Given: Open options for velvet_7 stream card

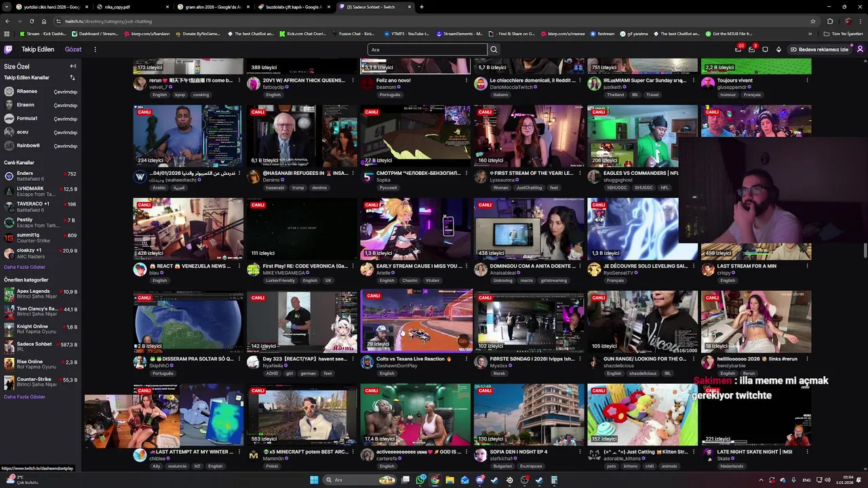Looking at the screenshot, I should 239,80.
